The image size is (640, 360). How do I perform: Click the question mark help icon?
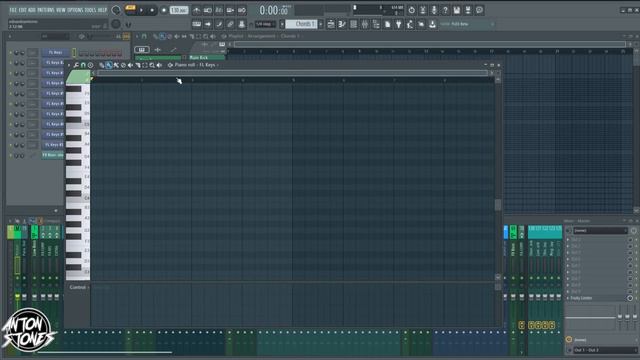coord(445,10)
